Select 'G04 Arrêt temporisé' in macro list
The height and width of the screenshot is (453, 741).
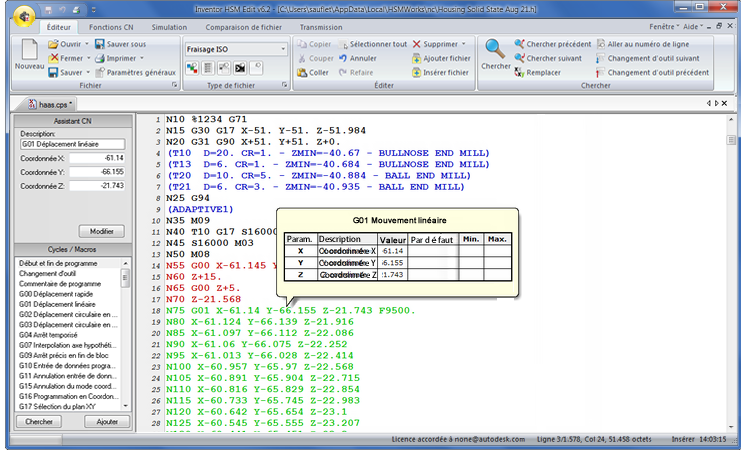pyautogui.click(x=48, y=335)
